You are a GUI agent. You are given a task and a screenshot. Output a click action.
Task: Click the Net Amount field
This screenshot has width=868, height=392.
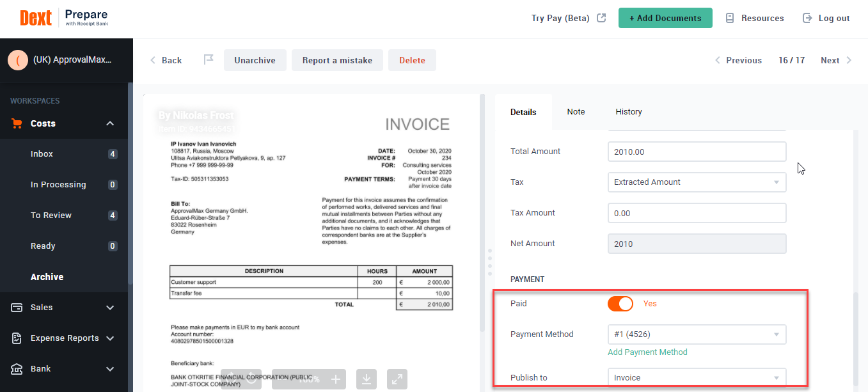[697, 244]
